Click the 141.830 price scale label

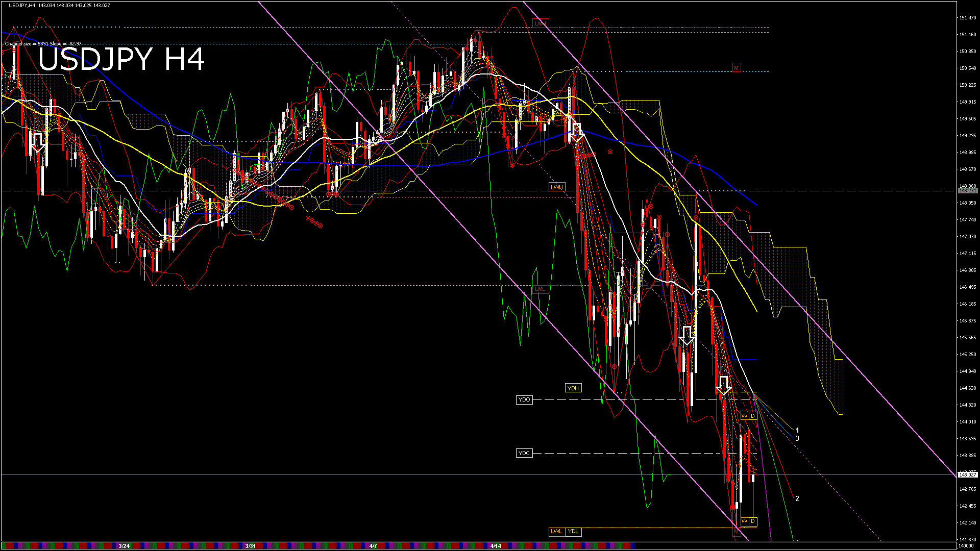coord(967,539)
